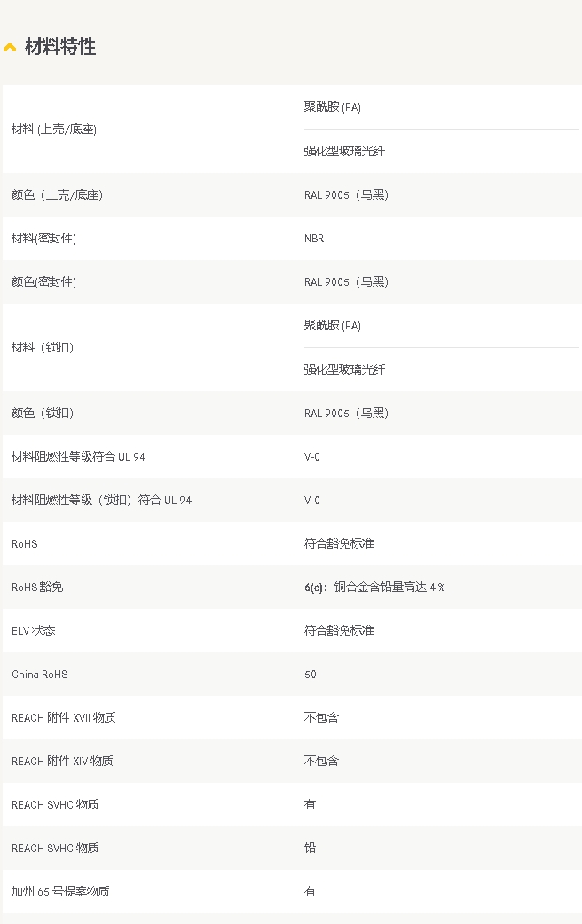Screen dimensions: 582x924
Task: Click the REACH 附件 XVII 物质 label
Action: 63,718
